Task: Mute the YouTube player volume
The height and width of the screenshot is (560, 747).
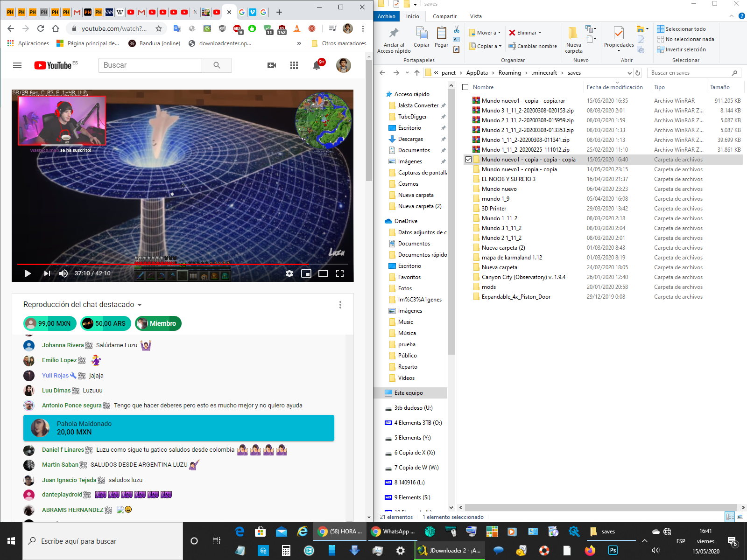Action: (x=63, y=273)
